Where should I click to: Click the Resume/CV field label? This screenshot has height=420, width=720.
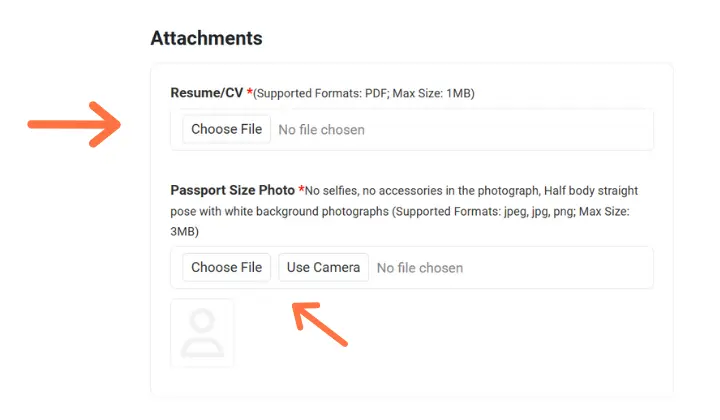point(207,93)
